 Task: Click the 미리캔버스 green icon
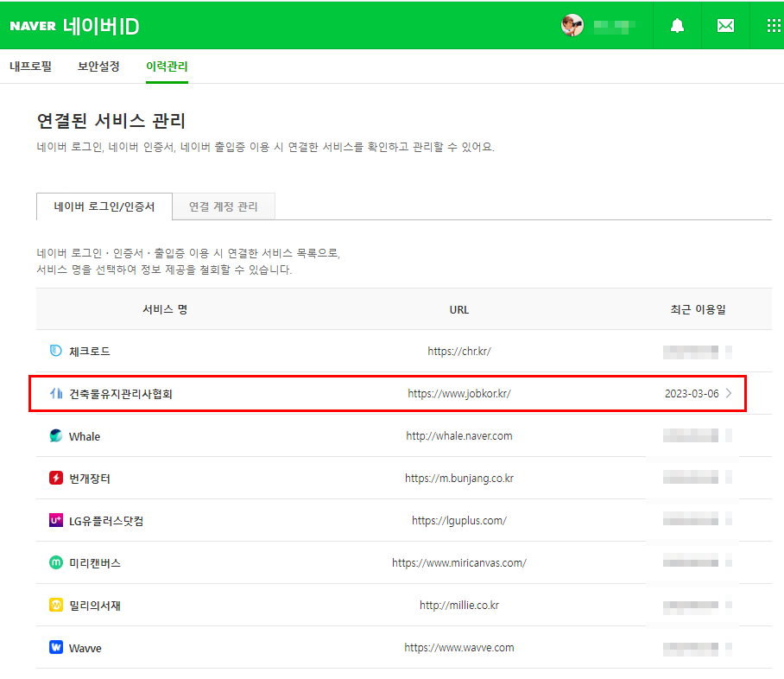pos(56,562)
